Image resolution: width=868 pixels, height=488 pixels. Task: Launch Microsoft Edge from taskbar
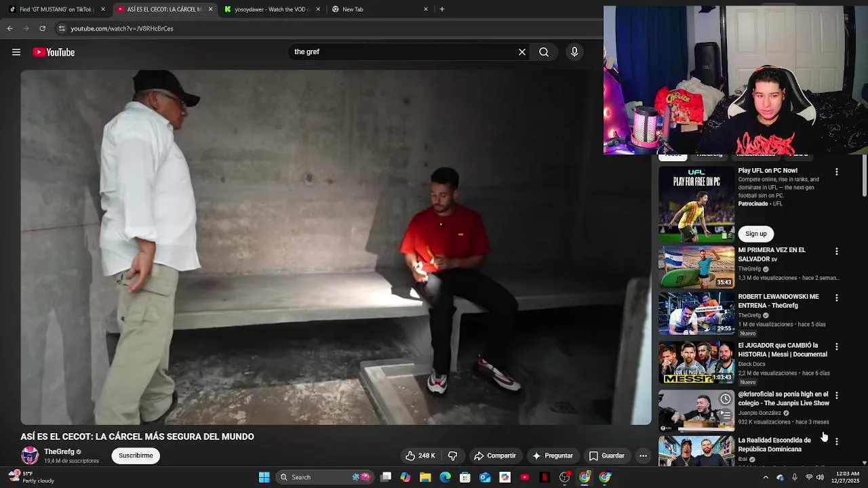[x=445, y=477]
